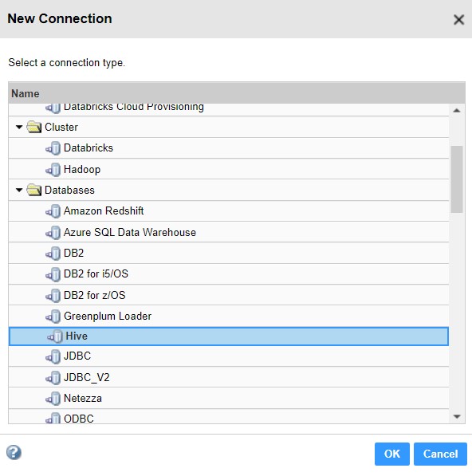Pick Azure SQL Data Warehouse

[130, 233]
